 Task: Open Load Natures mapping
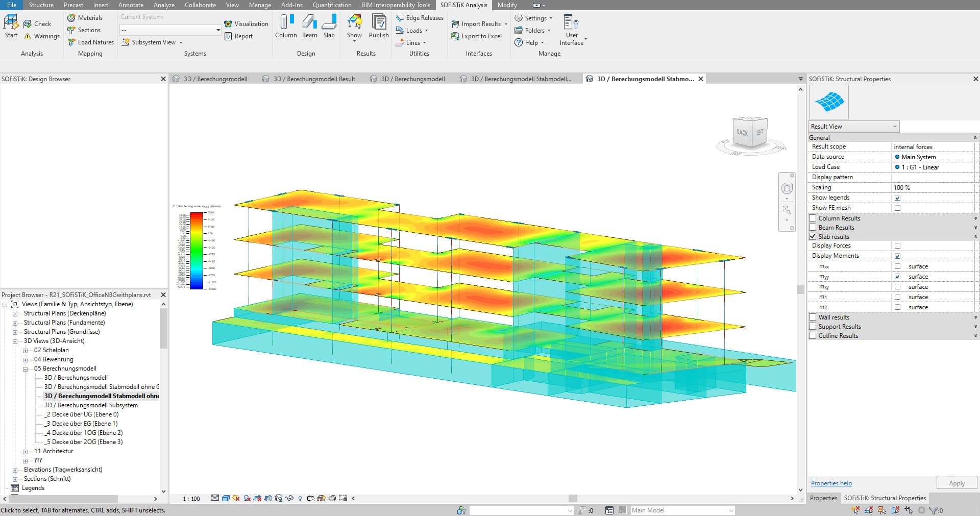click(x=90, y=42)
